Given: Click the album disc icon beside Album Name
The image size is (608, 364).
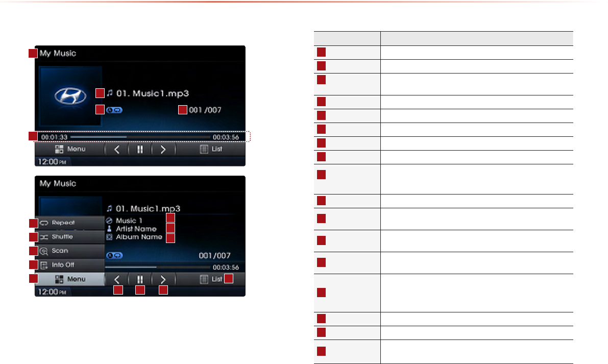Looking at the screenshot, I should 109,237.
